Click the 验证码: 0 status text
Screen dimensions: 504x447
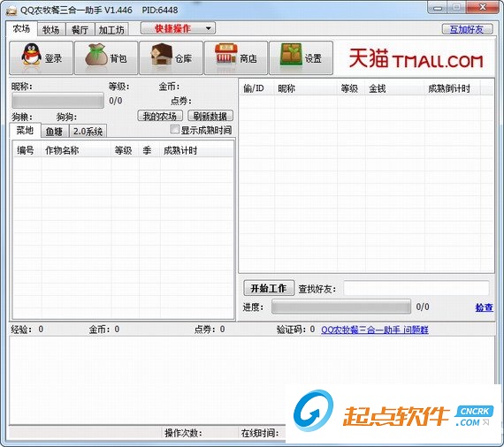(296, 330)
